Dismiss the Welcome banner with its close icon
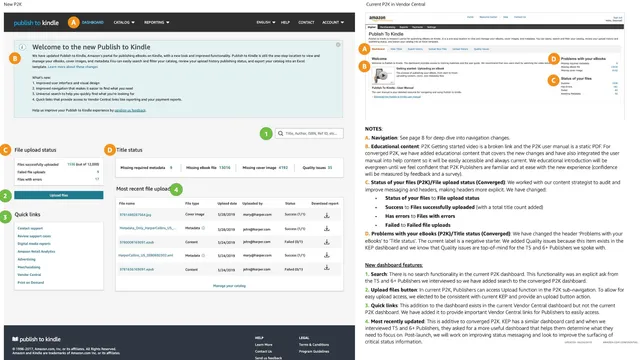The image size is (640, 360). point(338,45)
